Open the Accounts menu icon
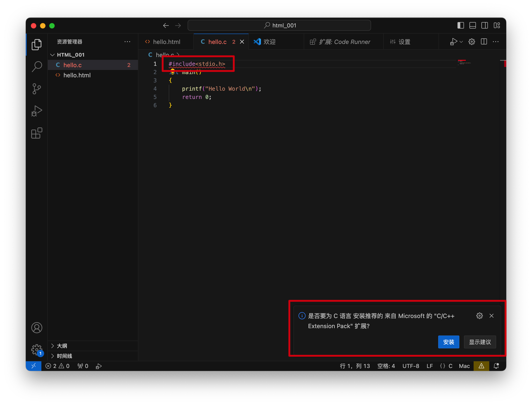Viewport: 532px width, 405px height. click(x=37, y=328)
